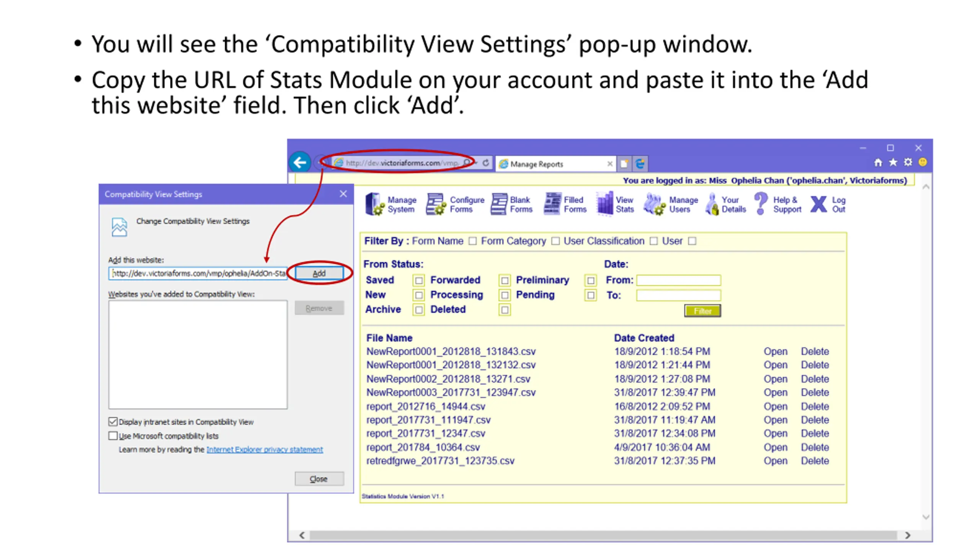Click the search dropdown in address bar
The height and width of the screenshot is (551, 980).
(476, 163)
